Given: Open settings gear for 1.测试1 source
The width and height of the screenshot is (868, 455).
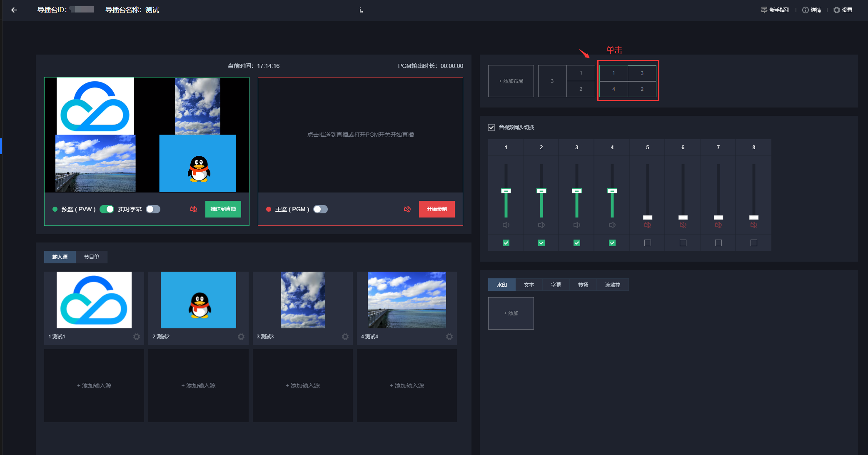Looking at the screenshot, I should (137, 337).
